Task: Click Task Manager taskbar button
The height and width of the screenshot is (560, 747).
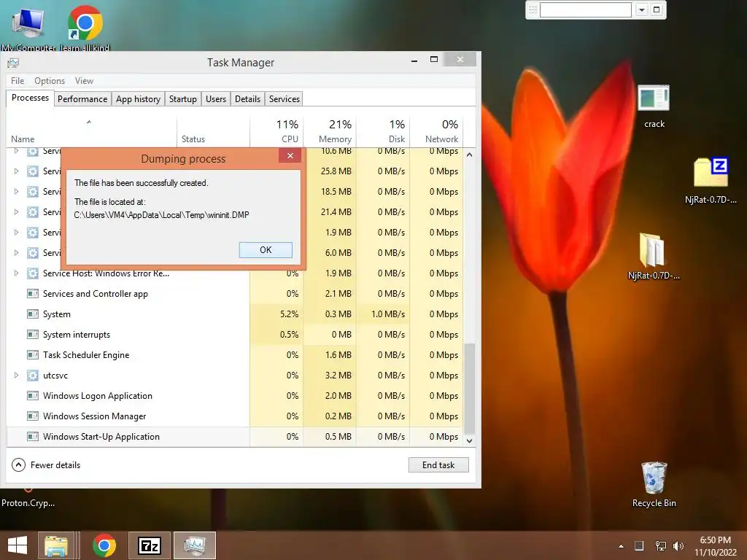Action: pyautogui.click(x=194, y=545)
